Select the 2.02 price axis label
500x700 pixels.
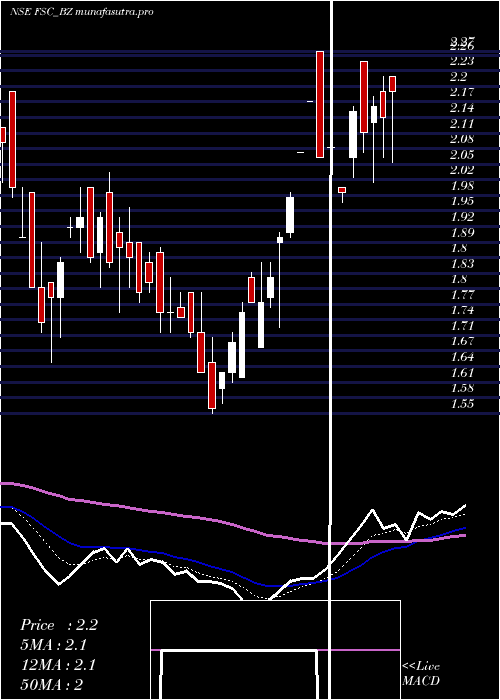(462, 170)
